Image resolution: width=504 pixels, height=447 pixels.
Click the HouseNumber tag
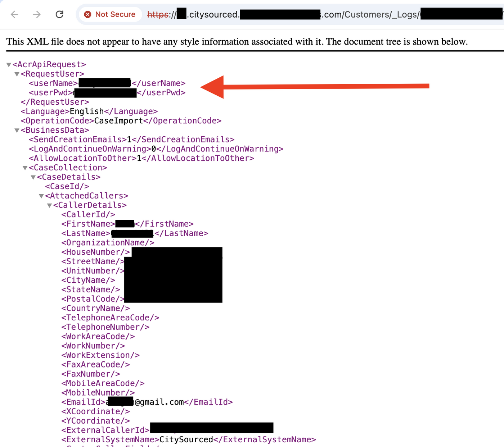(x=96, y=252)
